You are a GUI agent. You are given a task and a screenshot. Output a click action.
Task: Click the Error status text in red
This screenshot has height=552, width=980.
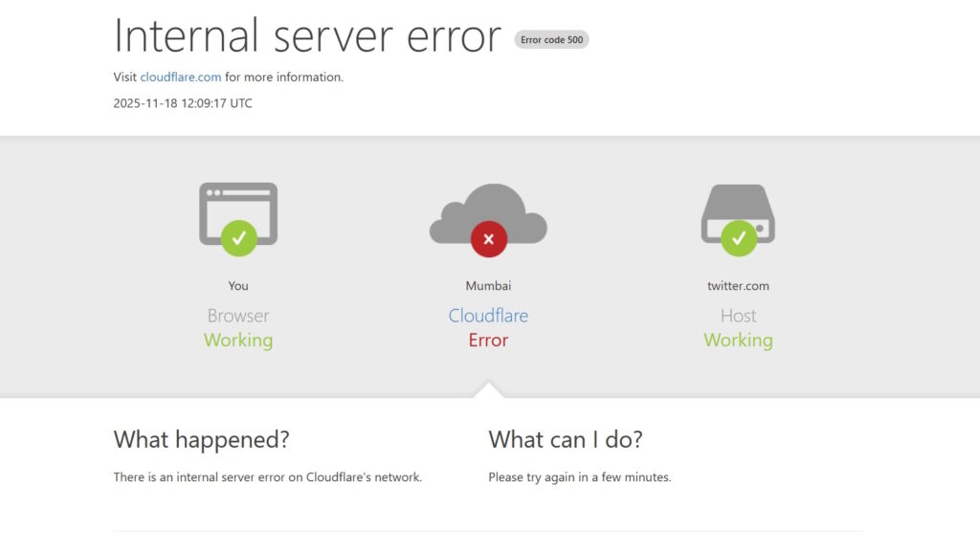click(x=489, y=340)
